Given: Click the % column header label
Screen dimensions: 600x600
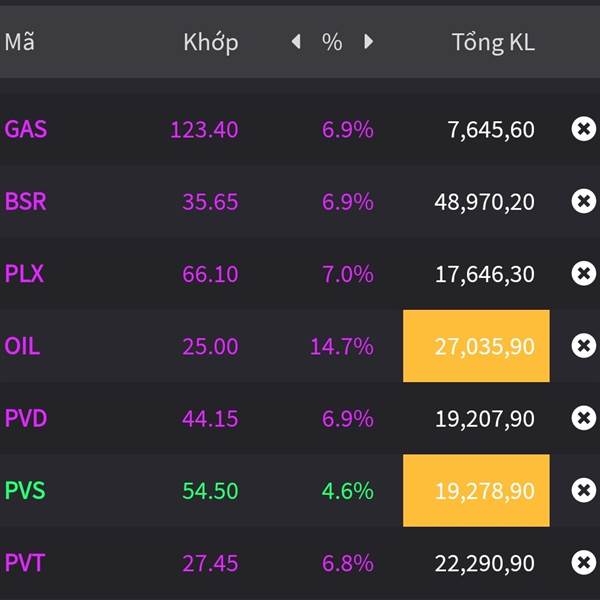Looking at the screenshot, I should (332, 42).
